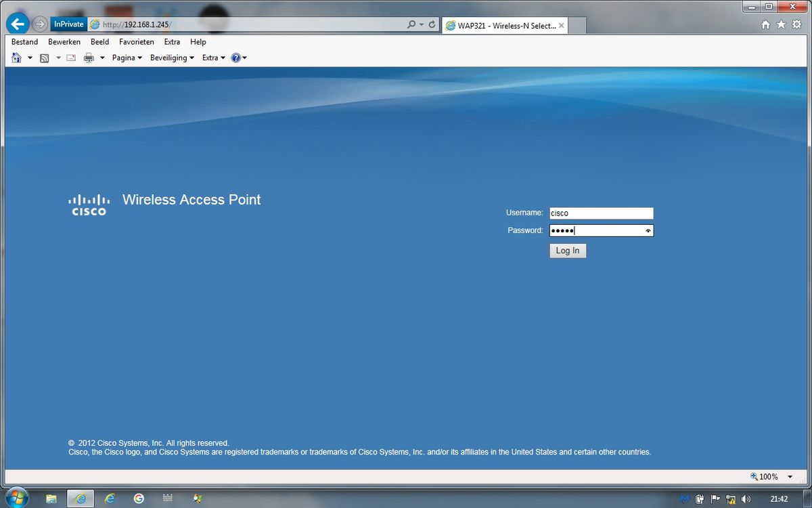Switch to active Internet Explorer taskbar button

81,499
